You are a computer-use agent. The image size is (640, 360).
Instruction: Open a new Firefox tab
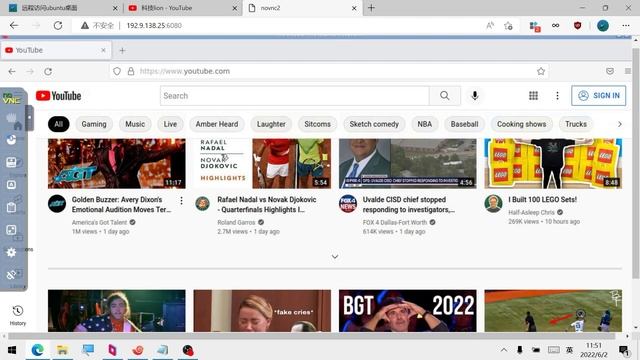point(122,51)
